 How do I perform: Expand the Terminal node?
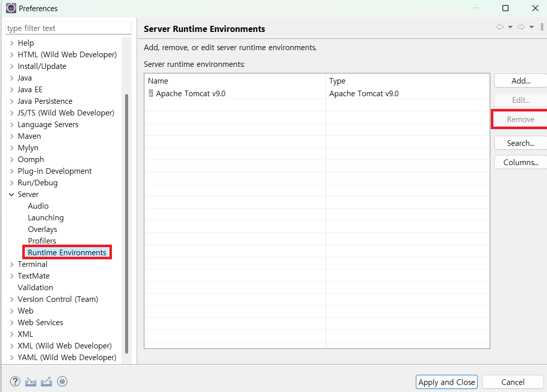(12, 264)
